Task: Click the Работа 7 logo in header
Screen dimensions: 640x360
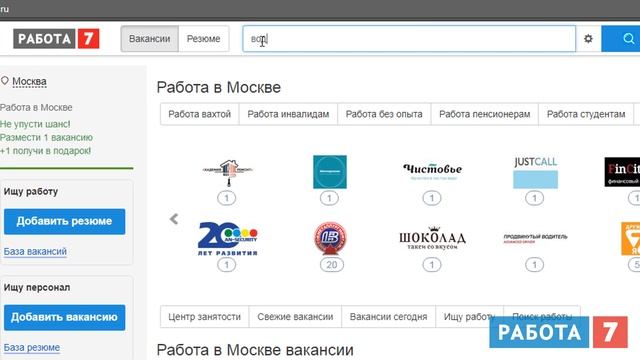Action: coord(56,39)
